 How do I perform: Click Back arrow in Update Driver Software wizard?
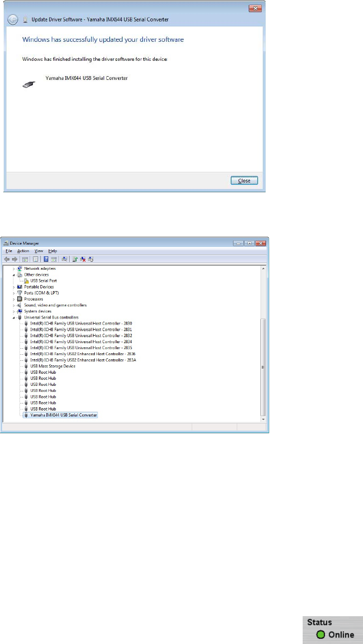pyautogui.click(x=13, y=20)
